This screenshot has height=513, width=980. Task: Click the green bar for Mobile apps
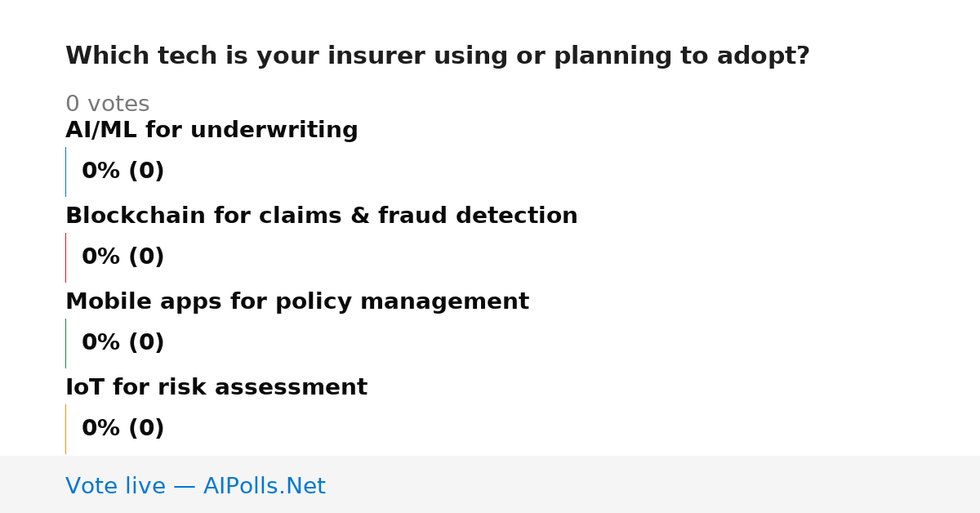point(65,343)
